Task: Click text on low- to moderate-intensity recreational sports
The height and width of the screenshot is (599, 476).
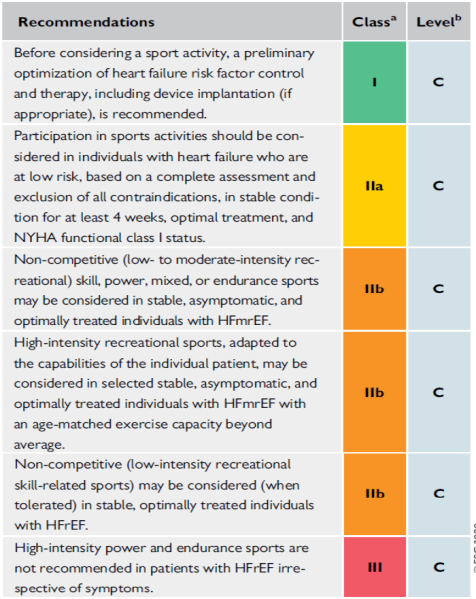Action: point(167,290)
